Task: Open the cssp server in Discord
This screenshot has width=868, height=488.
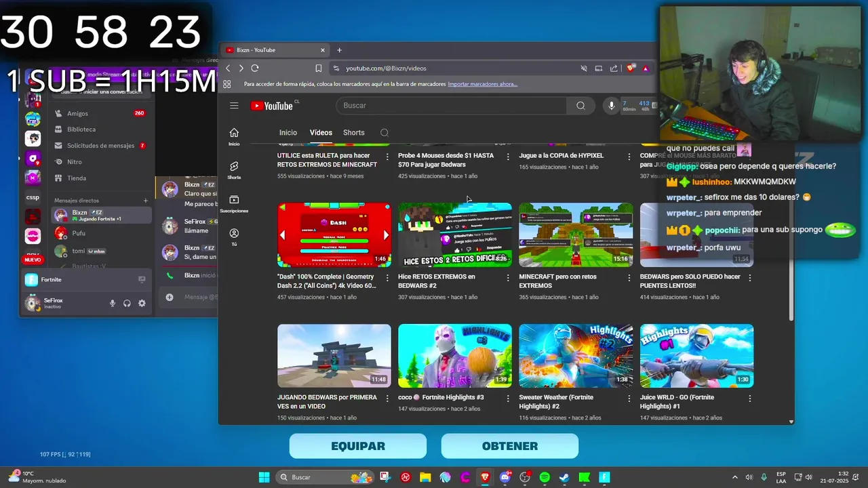Action: (x=33, y=197)
